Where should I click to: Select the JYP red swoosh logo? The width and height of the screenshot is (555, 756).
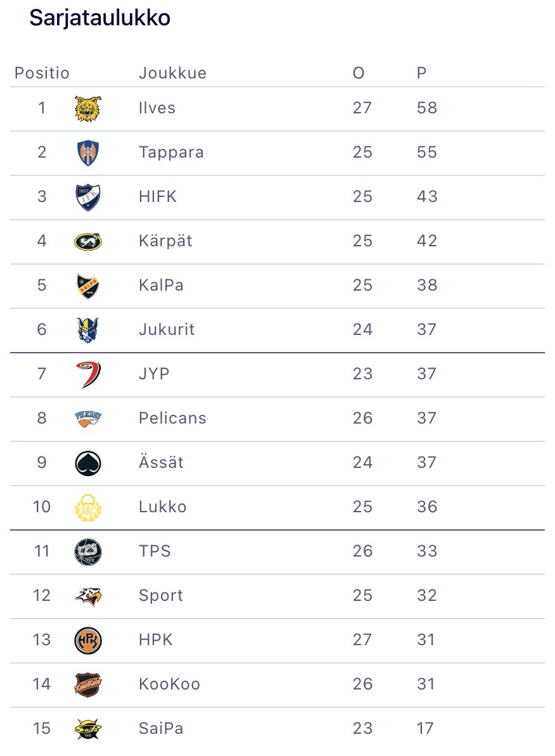pyautogui.click(x=87, y=374)
